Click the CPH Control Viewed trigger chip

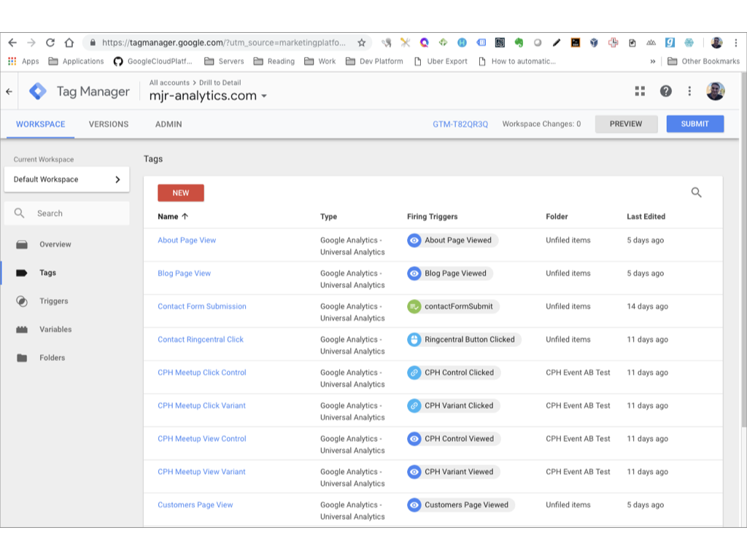[454, 438]
